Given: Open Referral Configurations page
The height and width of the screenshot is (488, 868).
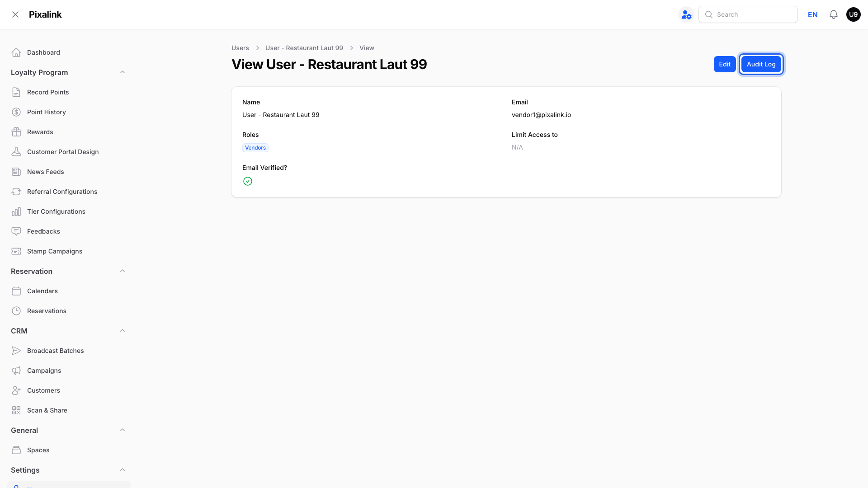Looking at the screenshot, I should (69, 192).
